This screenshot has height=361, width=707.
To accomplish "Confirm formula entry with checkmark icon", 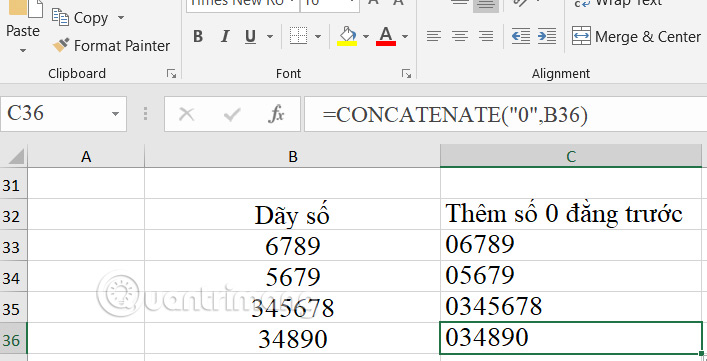I will (232, 114).
